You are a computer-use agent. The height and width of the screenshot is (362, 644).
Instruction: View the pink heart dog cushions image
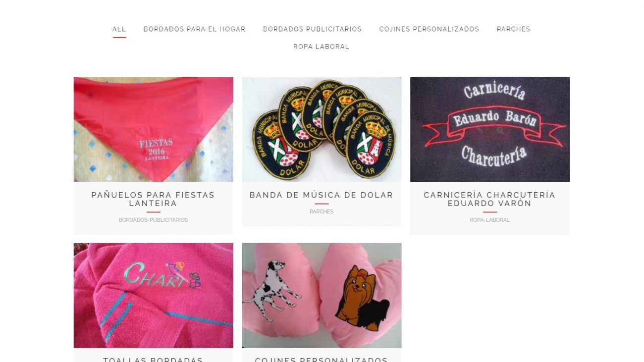322,296
